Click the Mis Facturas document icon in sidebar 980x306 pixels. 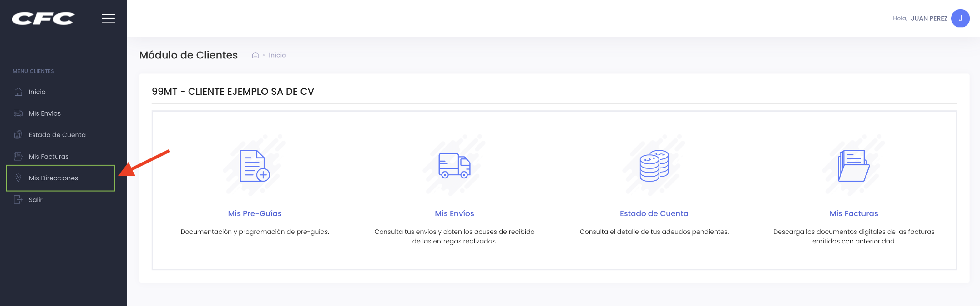point(18,156)
